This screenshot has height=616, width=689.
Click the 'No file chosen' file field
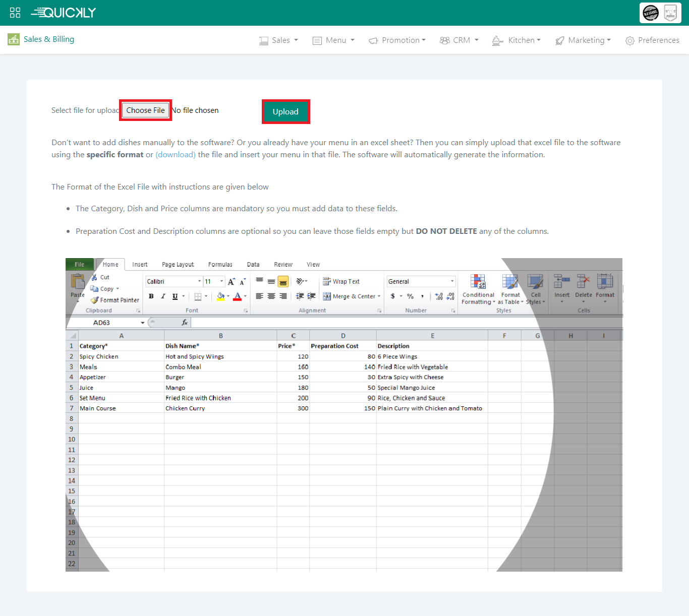point(196,110)
